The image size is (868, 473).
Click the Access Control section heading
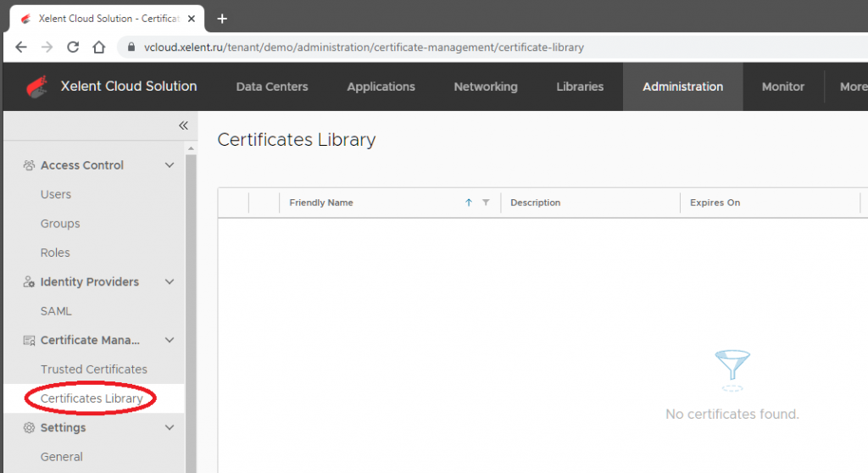(82, 165)
